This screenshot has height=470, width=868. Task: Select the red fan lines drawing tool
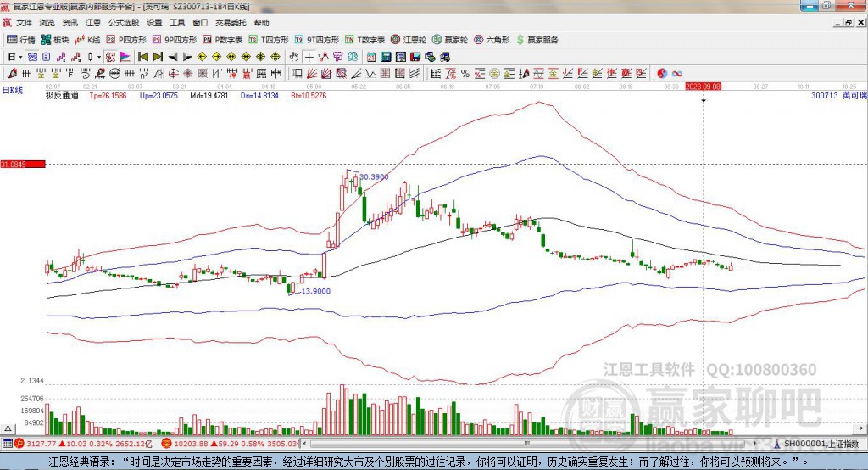(312, 73)
